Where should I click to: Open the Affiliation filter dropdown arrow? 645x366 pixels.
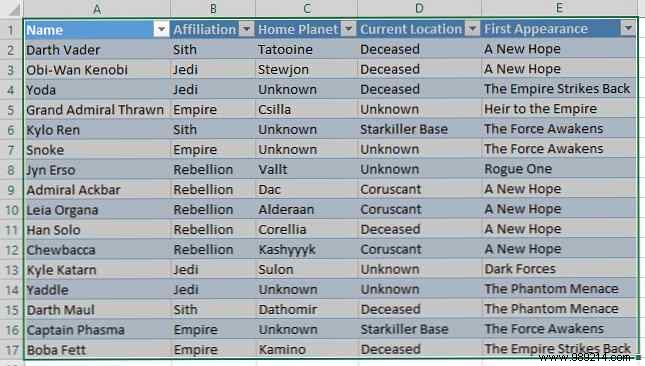246,29
